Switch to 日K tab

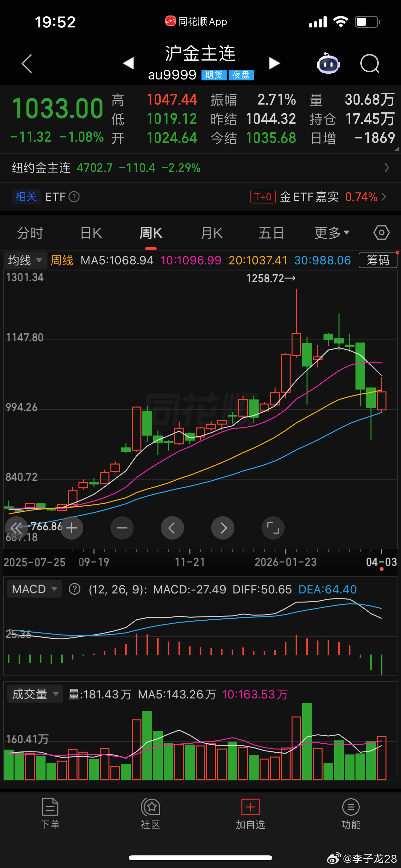91,233
